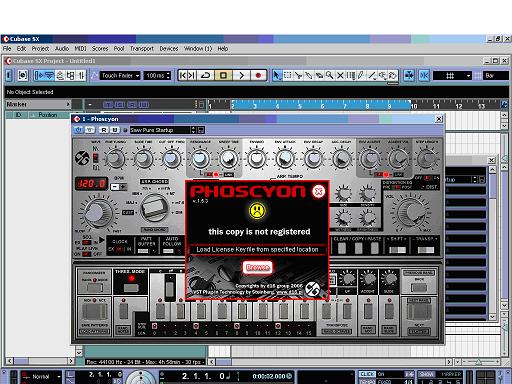Click the Stop button in the toolbar
This screenshot has height=384, width=512.
click(223, 76)
